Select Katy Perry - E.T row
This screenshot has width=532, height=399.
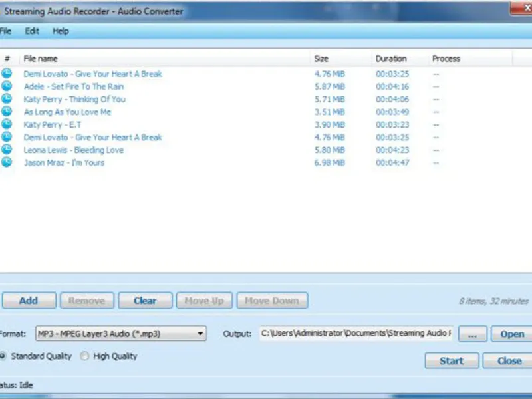point(53,125)
